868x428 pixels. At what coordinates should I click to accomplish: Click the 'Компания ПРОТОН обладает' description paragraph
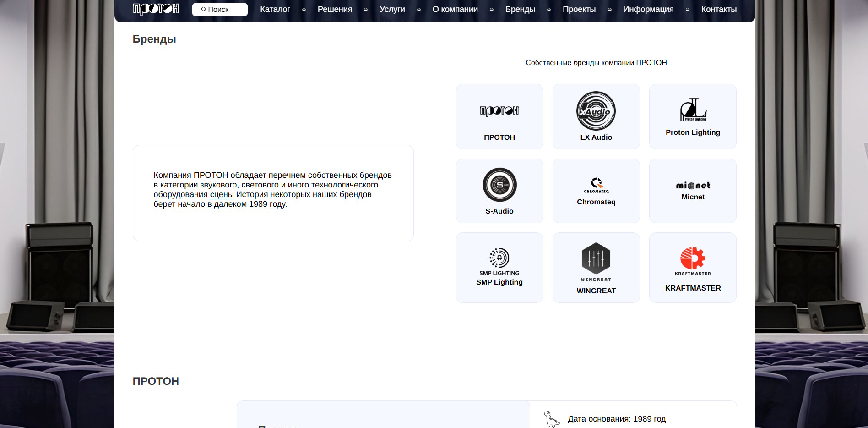(273, 190)
